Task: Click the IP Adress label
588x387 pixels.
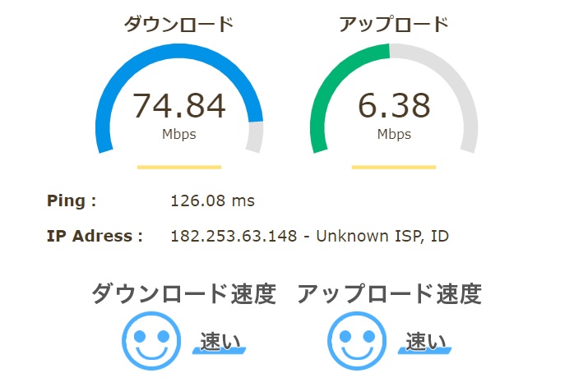Action: coord(95,236)
